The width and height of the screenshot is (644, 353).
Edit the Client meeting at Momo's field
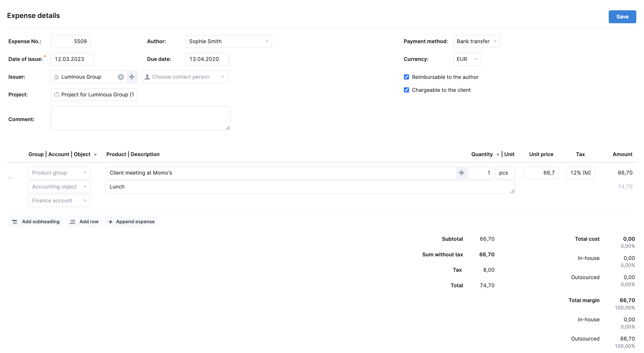coord(281,173)
